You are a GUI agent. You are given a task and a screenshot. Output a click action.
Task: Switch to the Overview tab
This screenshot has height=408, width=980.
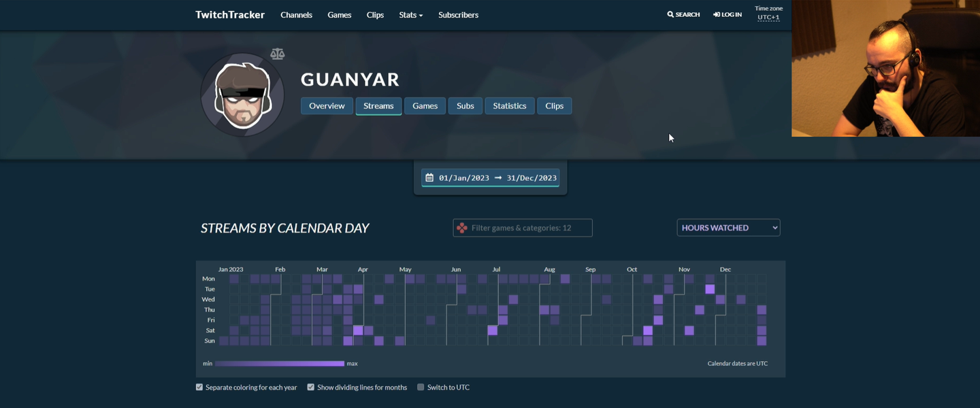pyautogui.click(x=327, y=105)
